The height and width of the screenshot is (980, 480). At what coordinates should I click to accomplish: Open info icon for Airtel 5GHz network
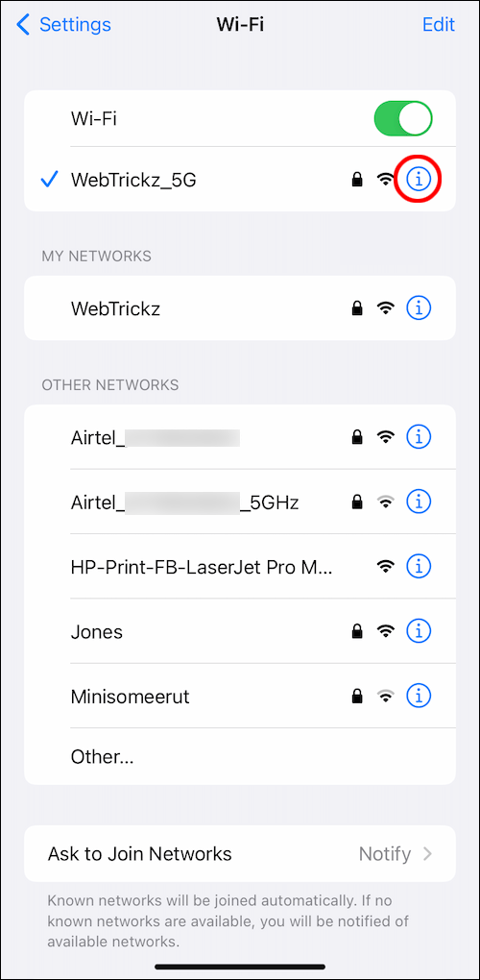(419, 502)
